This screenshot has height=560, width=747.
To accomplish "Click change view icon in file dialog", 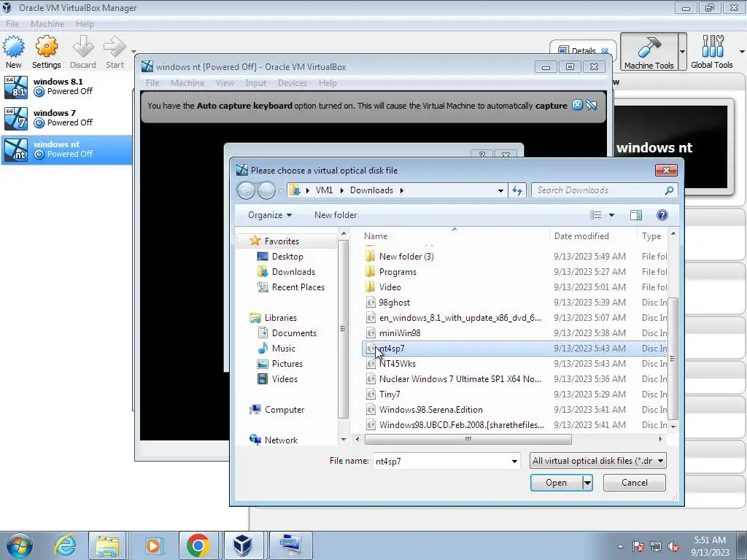I will (595, 215).
